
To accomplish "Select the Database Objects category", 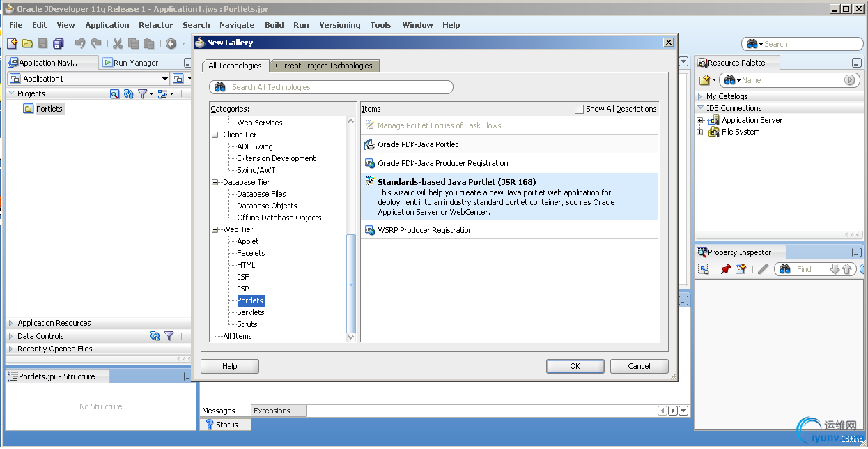I will (267, 206).
